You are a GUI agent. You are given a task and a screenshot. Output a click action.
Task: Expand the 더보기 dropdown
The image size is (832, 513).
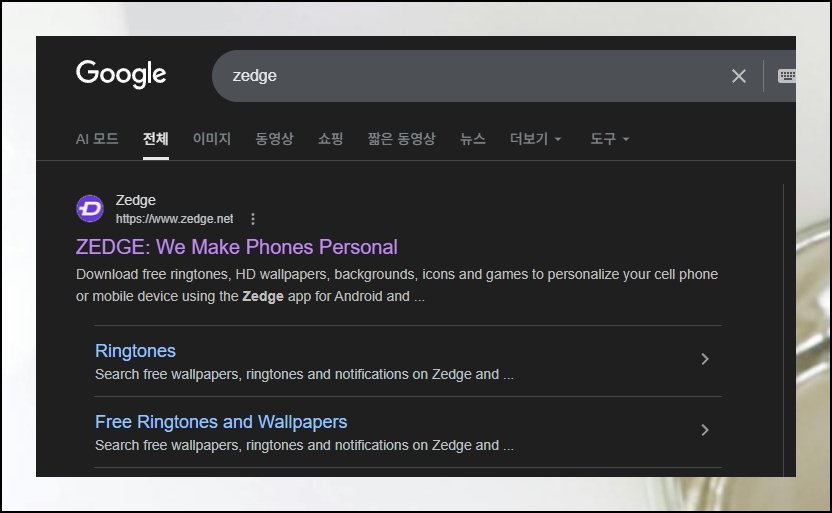coord(535,139)
